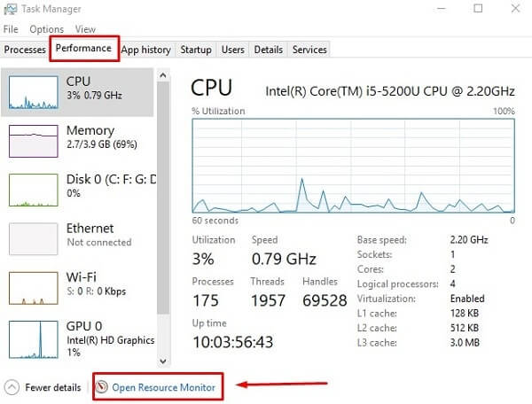532x404 pixels.
Task: Select the Ethernet graph thumbnail
Action: [x=34, y=238]
